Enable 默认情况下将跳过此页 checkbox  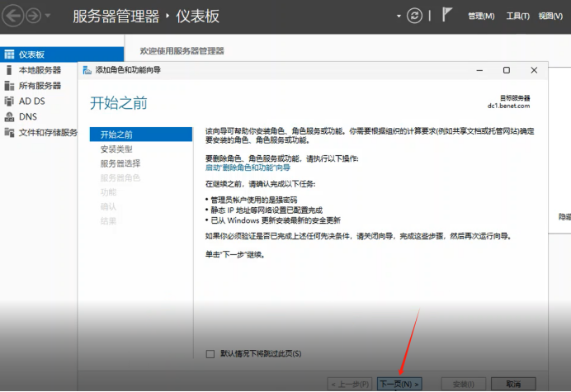coord(210,354)
